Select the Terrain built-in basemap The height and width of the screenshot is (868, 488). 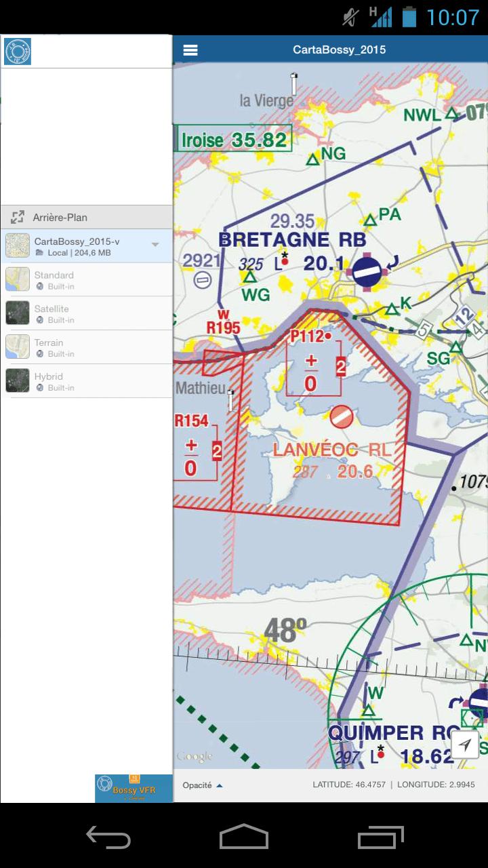pyautogui.click(x=87, y=348)
